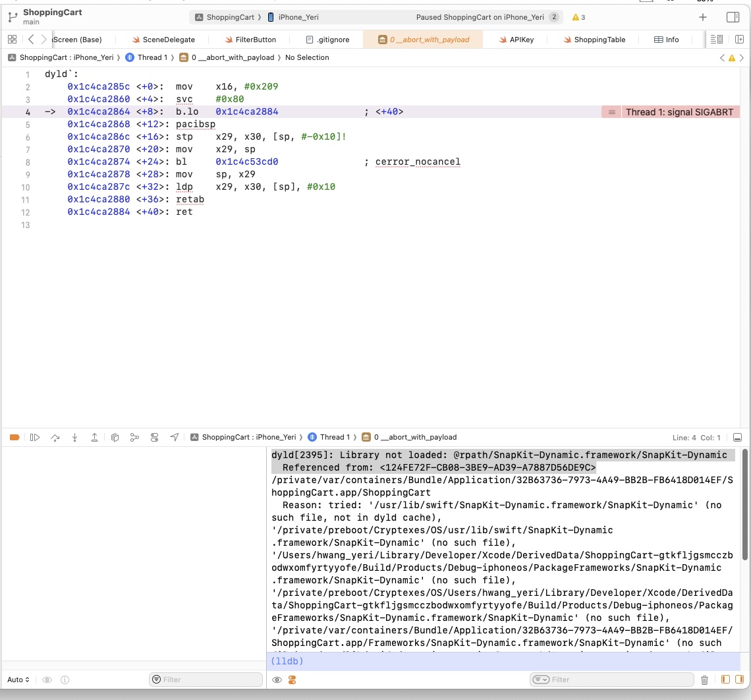Viewport: 751px width, 700px height.
Task: Click the warnings count indicator 3
Action: click(578, 17)
